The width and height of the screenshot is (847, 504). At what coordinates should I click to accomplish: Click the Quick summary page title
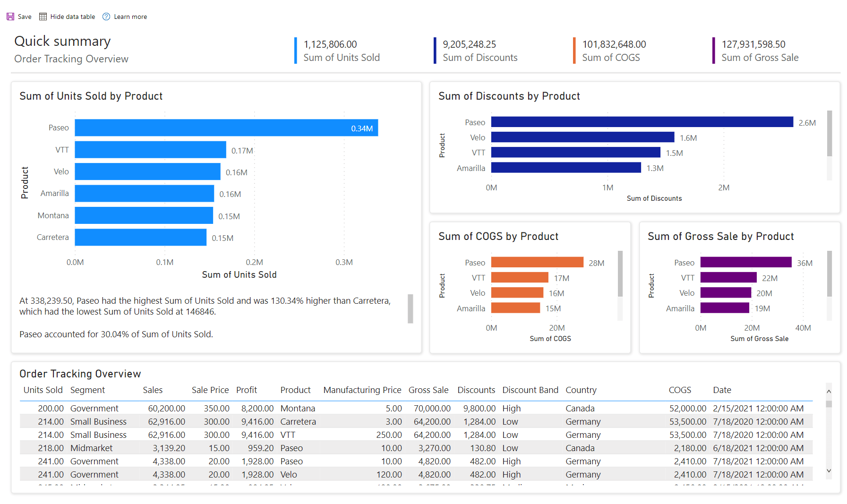point(62,42)
